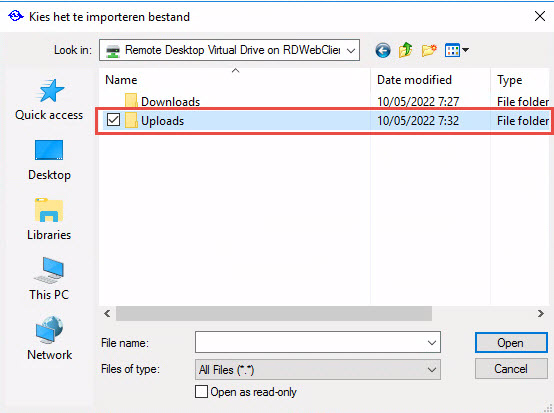The width and height of the screenshot is (554, 413).
Task: Open the View menu icon
Action: [456, 50]
